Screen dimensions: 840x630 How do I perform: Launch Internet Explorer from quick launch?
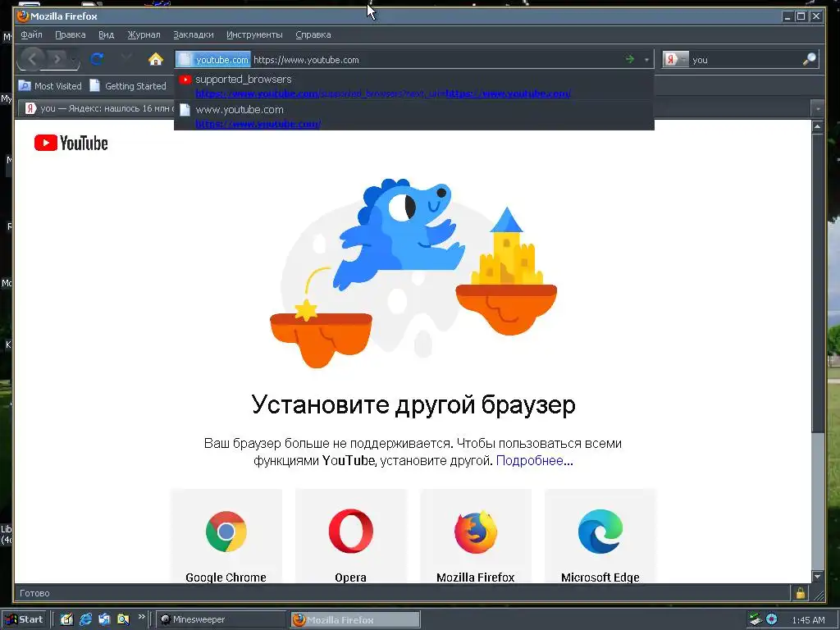click(x=85, y=619)
